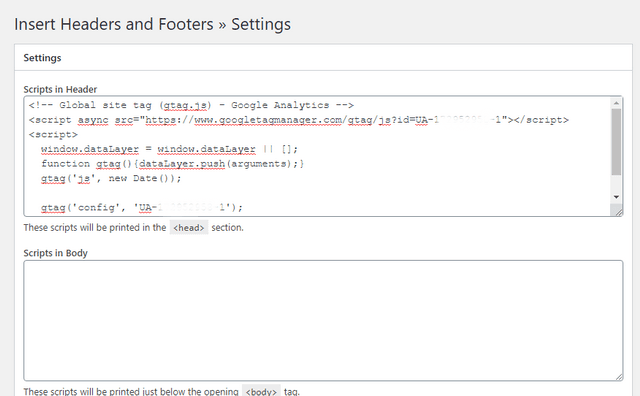Screen dimensions: 640x396
Task: Click the resize handle of the Scripts in Header textarea
Action: 619,212
